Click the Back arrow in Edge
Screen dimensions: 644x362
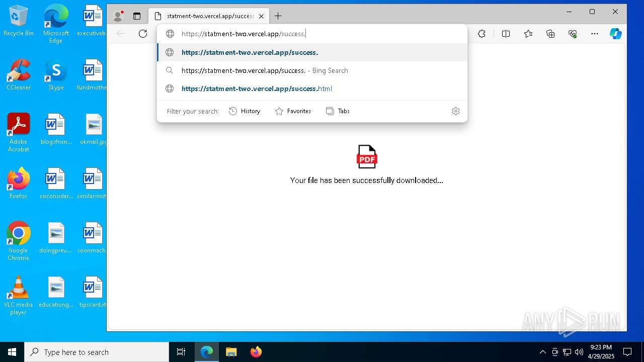(121, 34)
